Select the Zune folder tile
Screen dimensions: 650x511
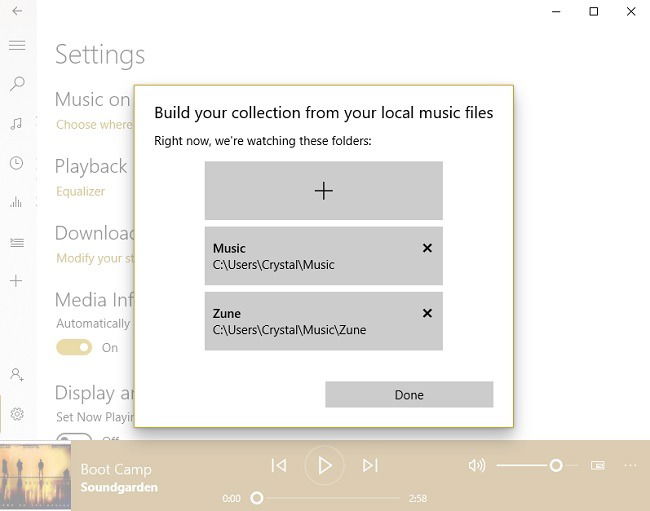[x=323, y=321]
